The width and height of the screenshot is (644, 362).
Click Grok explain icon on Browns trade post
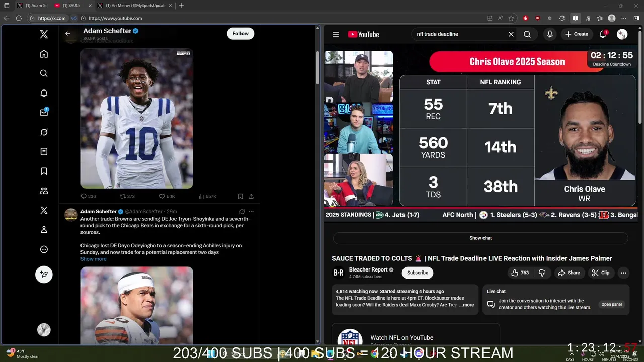tap(242, 212)
